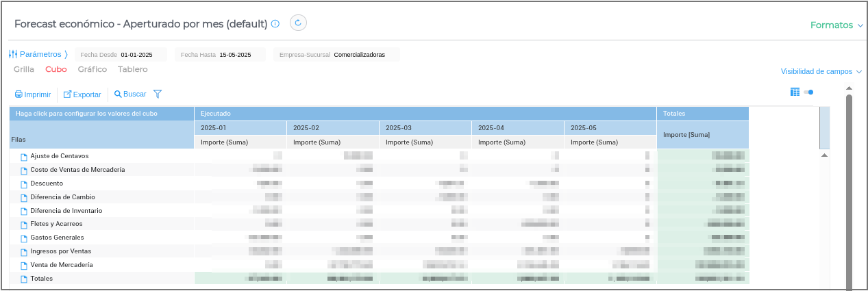
Task: Switch to the Gráfico tab
Action: click(92, 69)
